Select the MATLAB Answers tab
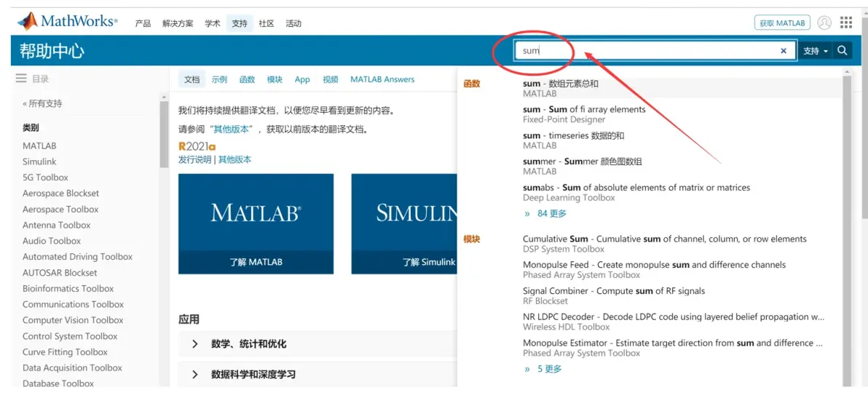 pyautogui.click(x=382, y=79)
